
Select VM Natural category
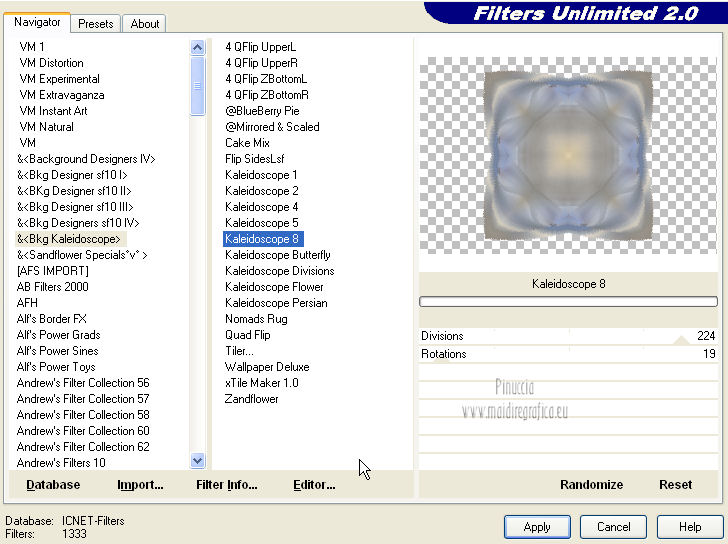pyautogui.click(x=46, y=127)
